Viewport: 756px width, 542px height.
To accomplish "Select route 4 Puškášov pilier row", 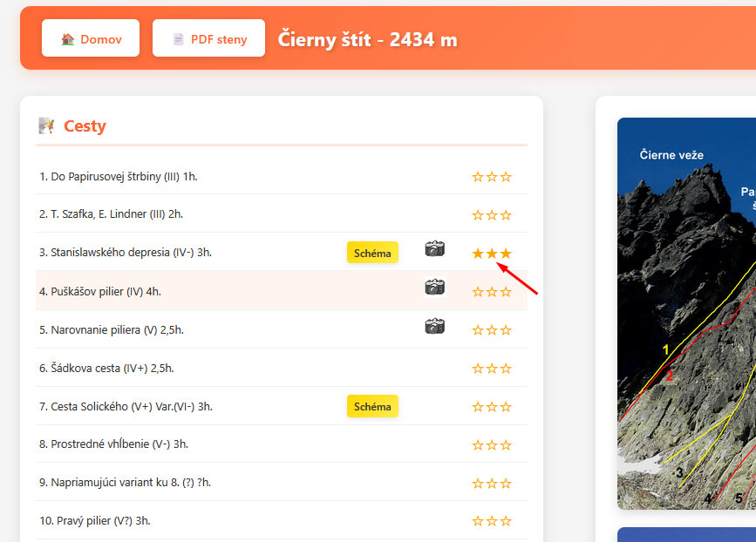I will pyautogui.click(x=100, y=291).
